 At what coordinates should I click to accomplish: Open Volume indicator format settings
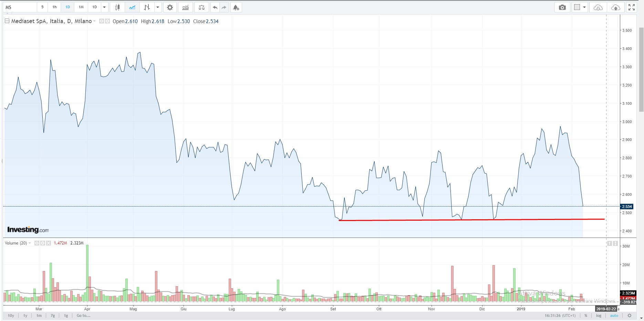(43, 243)
